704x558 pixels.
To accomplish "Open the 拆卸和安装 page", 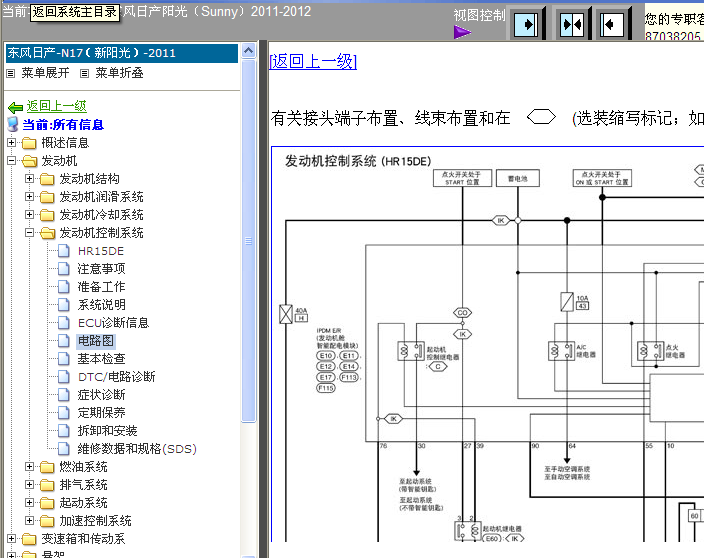I will (107, 431).
